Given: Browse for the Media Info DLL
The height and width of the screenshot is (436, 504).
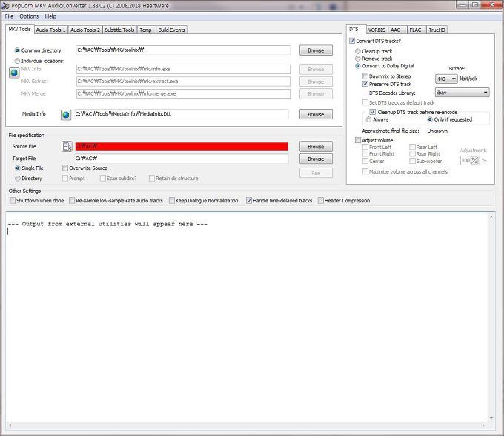Looking at the screenshot, I should (x=316, y=114).
